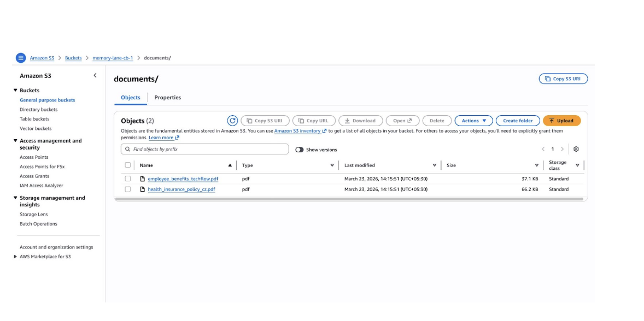Open table preferences gear icon

(x=576, y=149)
